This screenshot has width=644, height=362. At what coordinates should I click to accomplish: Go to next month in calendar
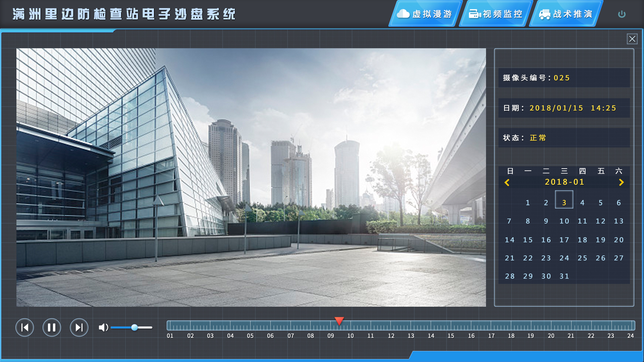click(621, 182)
